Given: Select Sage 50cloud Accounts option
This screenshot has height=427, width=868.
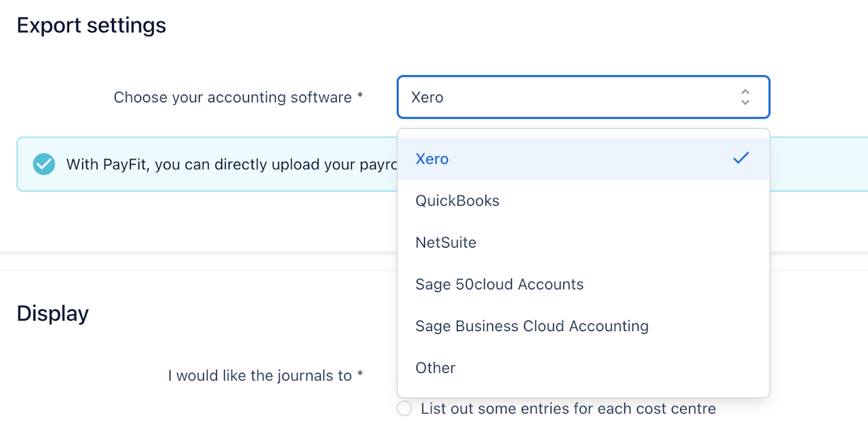Looking at the screenshot, I should pos(583,284).
